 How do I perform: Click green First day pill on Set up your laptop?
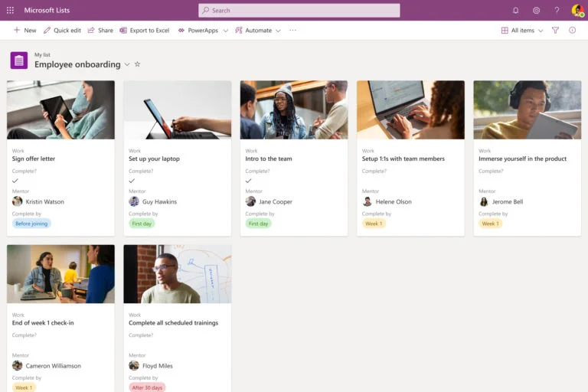[142, 224]
